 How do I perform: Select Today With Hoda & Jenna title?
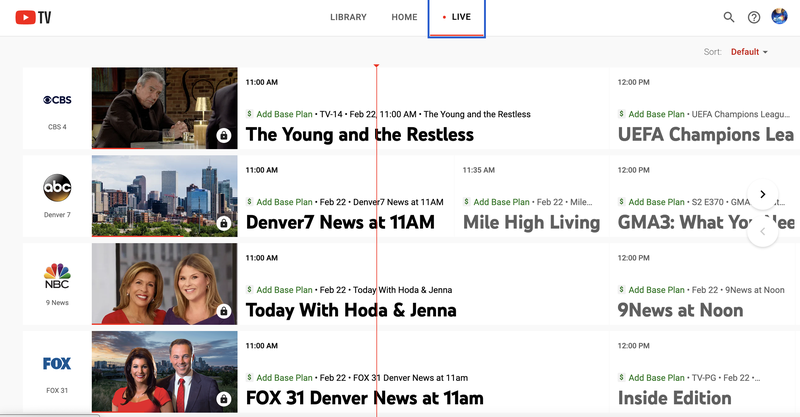(351, 310)
